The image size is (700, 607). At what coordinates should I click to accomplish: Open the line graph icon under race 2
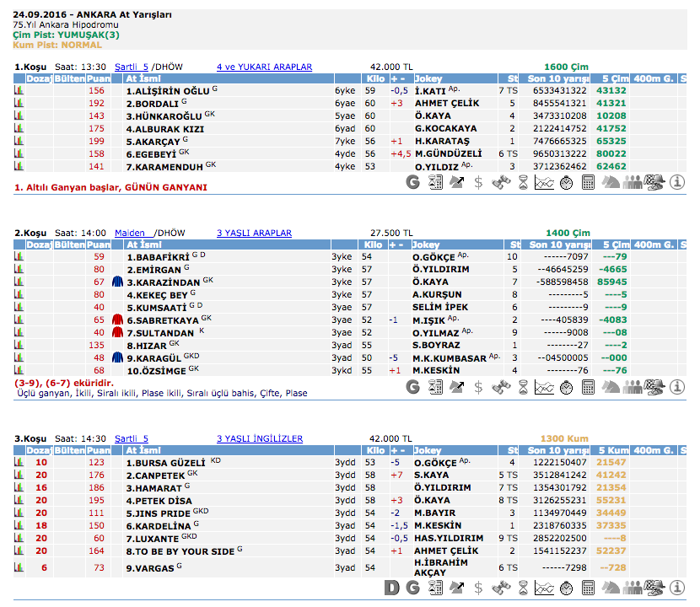point(545,386)
